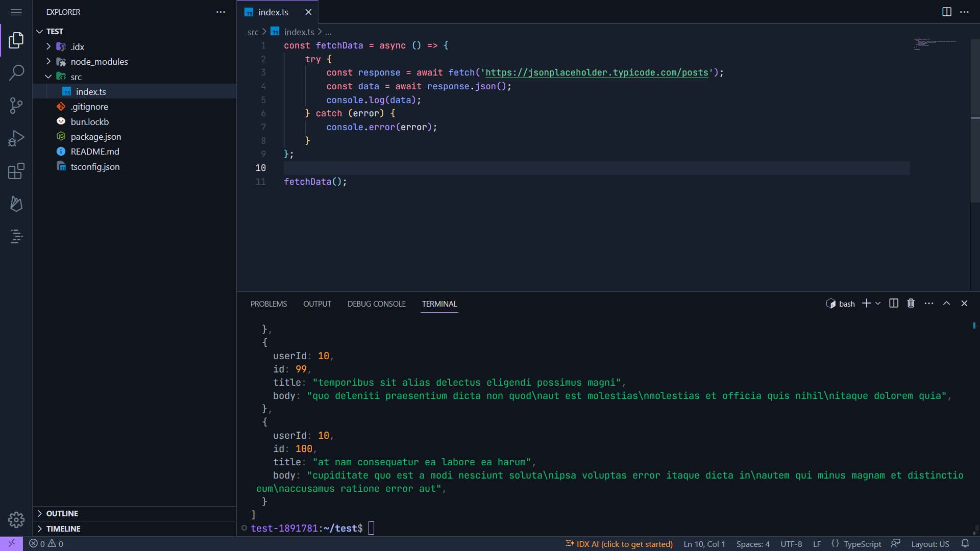Maximize the terminal panel with the chevron
Viewport: 980px width, 551px height.
tap(946, 304)
